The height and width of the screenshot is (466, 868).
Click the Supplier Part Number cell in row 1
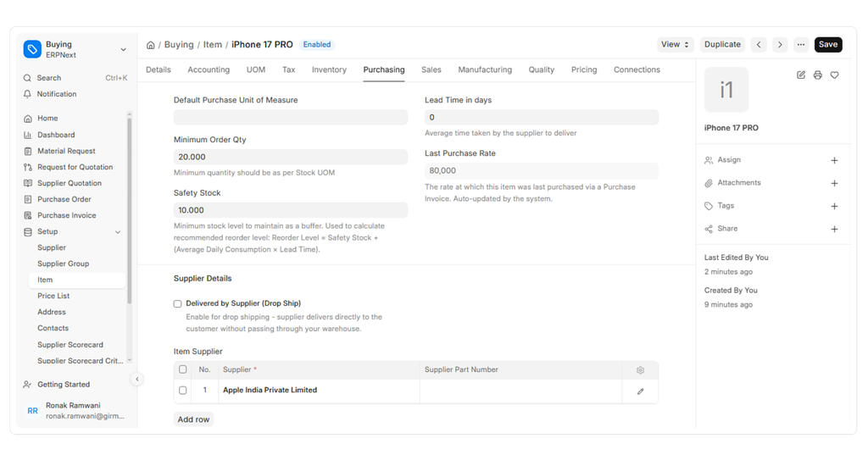(521, 391)
